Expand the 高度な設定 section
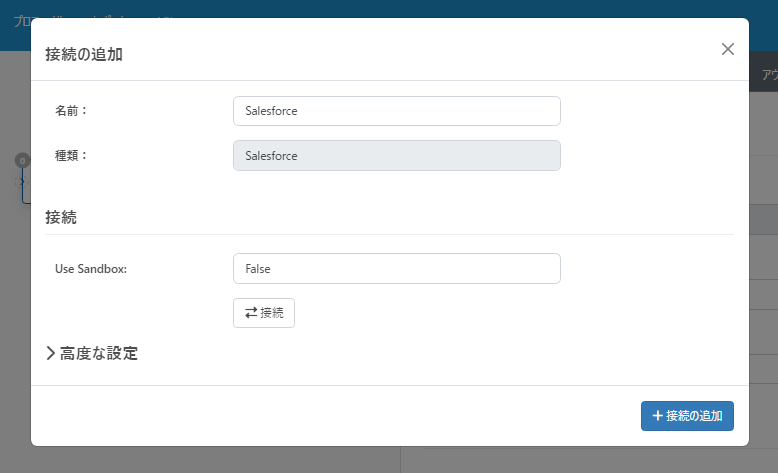This screenshot has width=778, height=473. [x=98, y=353]
